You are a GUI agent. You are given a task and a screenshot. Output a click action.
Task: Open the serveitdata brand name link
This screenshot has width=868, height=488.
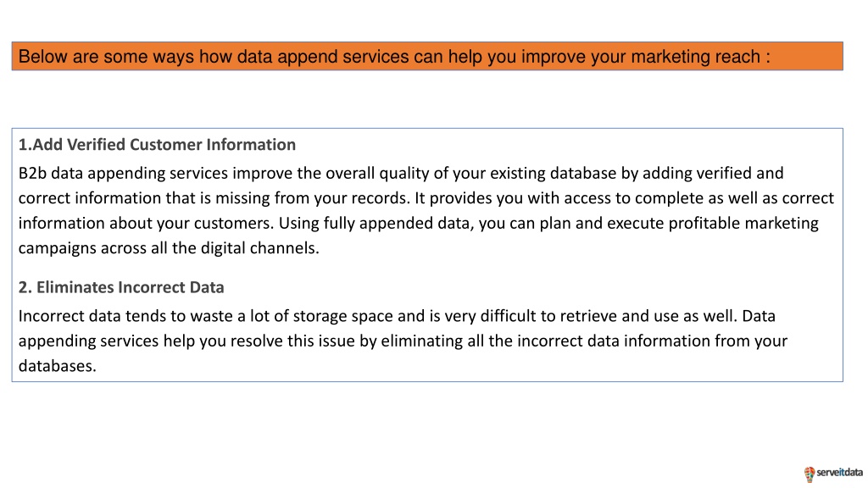coord(839,473)
